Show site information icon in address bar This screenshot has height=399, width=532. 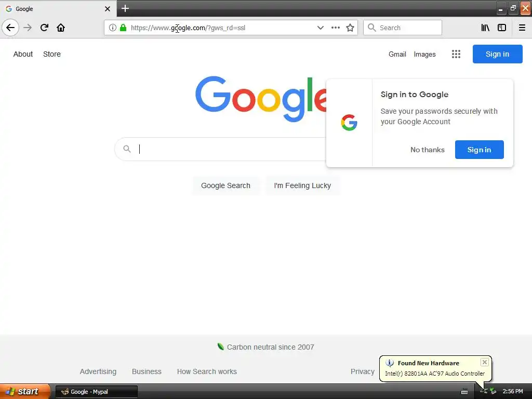pyautogui.click(x=113, y=28)
